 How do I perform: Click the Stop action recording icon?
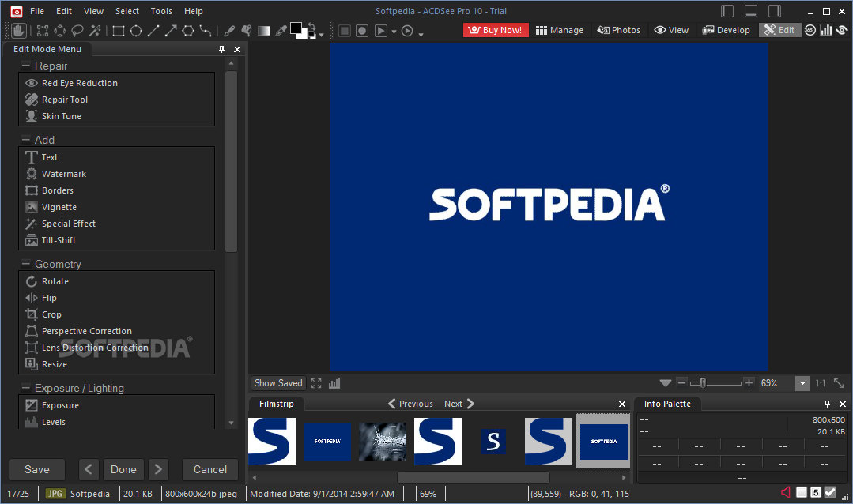tap(345, 31)
